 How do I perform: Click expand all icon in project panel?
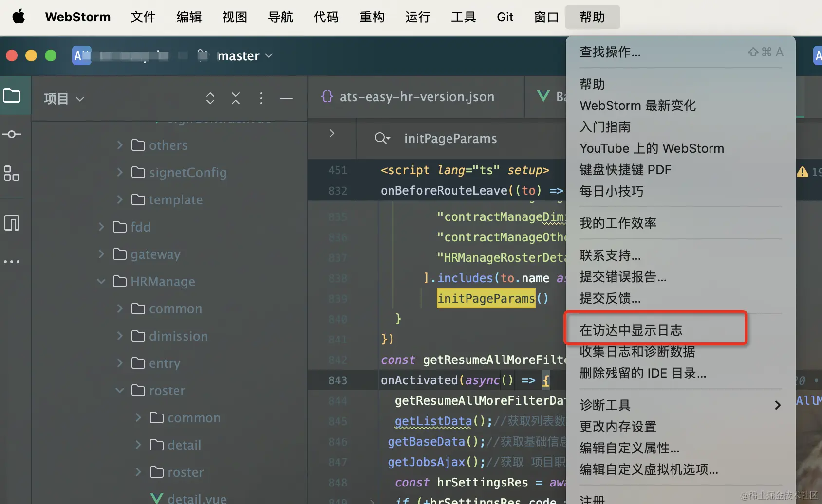click(210, 98)
